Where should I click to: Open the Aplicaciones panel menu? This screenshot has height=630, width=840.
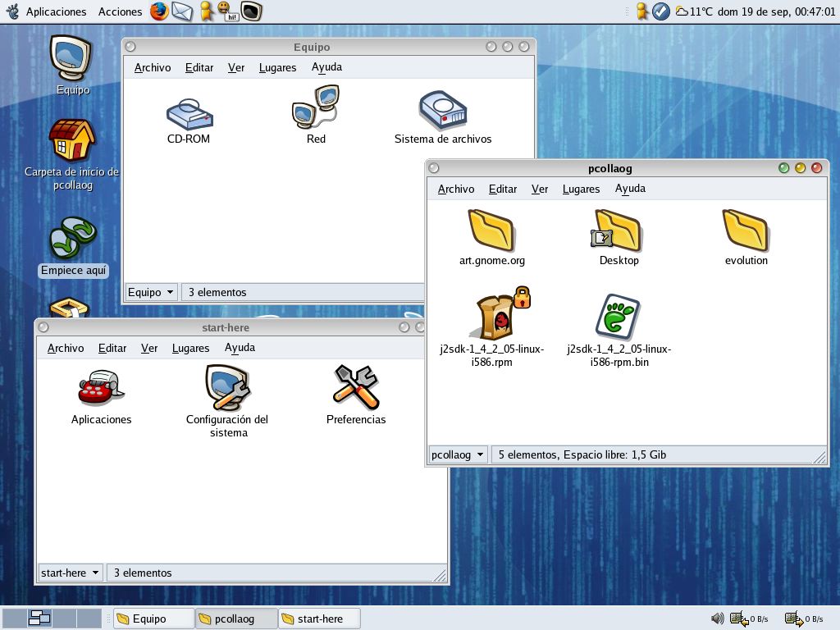click(56, 11)
